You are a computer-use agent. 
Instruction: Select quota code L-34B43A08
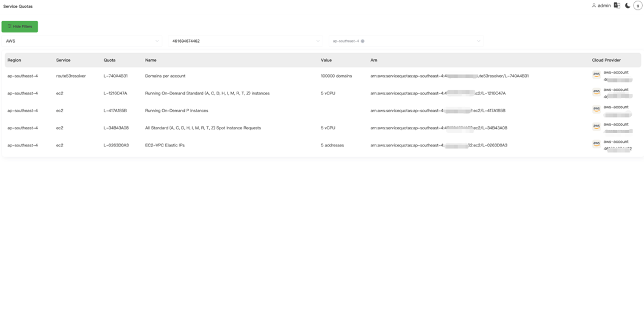(x=116, y=128)
